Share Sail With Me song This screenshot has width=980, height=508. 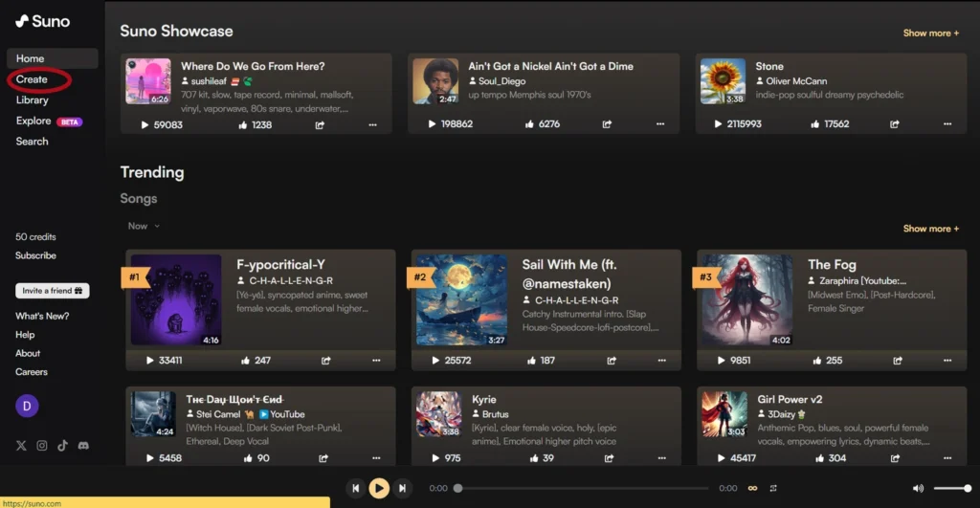pos(612,361)
